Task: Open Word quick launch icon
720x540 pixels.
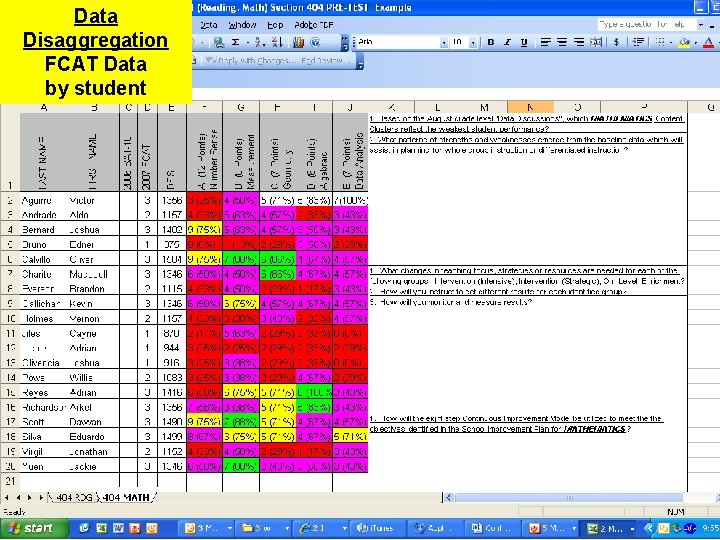Action: tap(118, 529)
